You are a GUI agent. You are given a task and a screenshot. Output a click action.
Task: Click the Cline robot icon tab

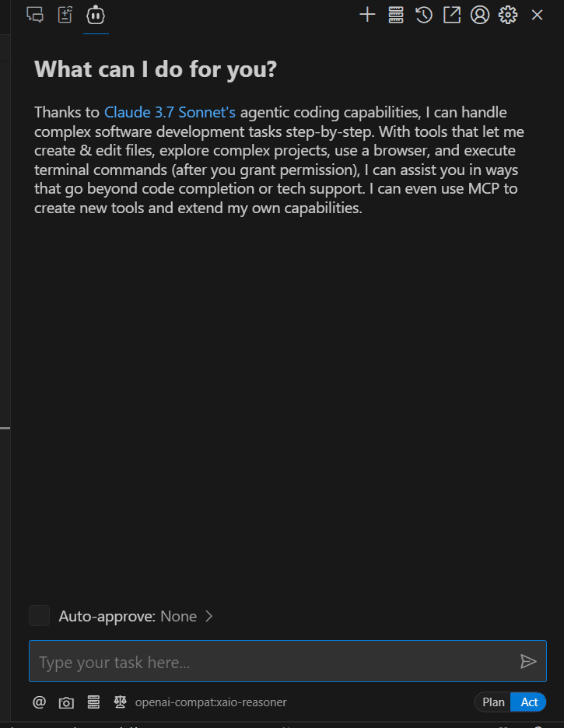click(96, 15)
